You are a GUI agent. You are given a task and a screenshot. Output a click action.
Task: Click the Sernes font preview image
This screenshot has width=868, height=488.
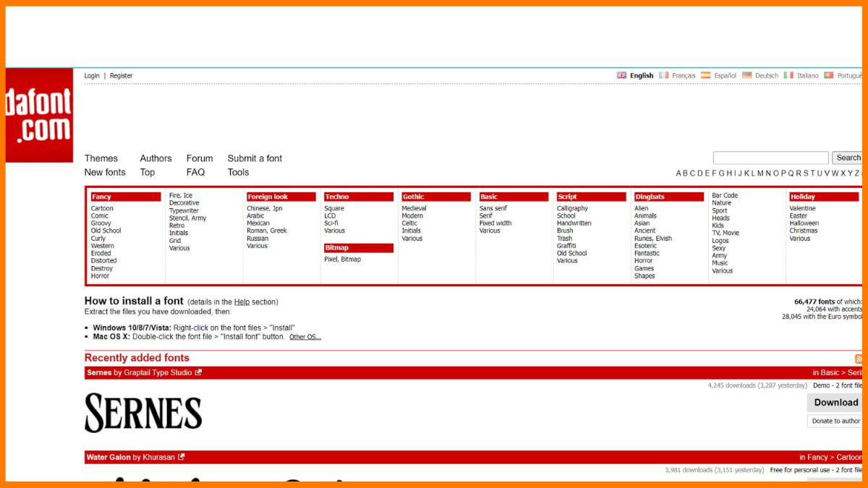point(143,413)
